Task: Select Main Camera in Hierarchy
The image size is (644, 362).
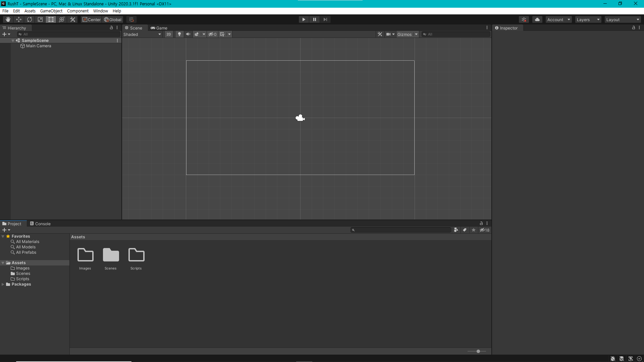Action: coord(39,46)
